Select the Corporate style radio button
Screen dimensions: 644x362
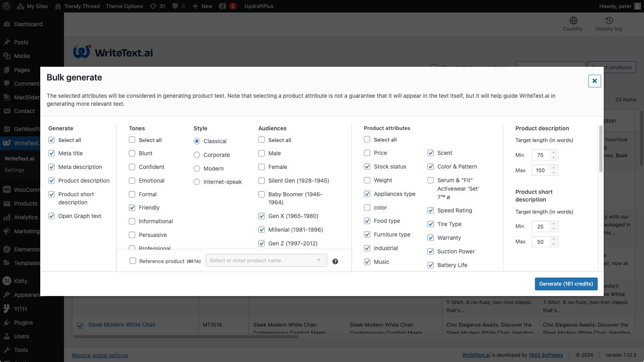pyautogui.click(x=197, y=155)
